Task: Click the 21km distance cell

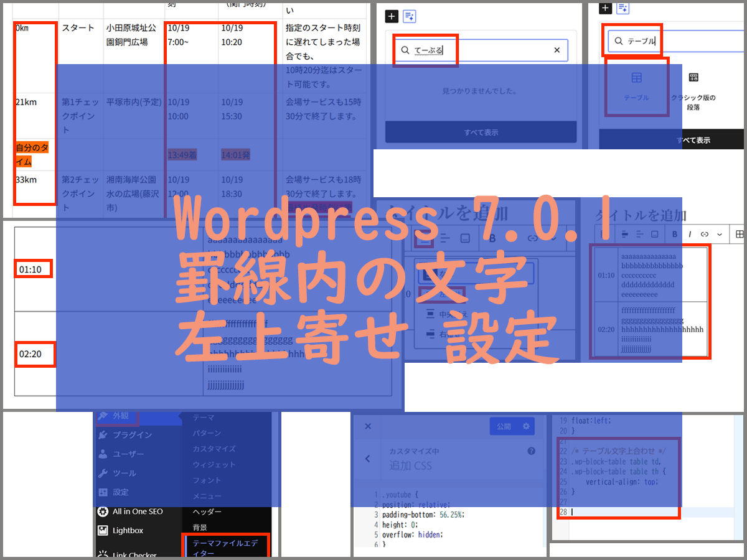Action: (34, 116)
